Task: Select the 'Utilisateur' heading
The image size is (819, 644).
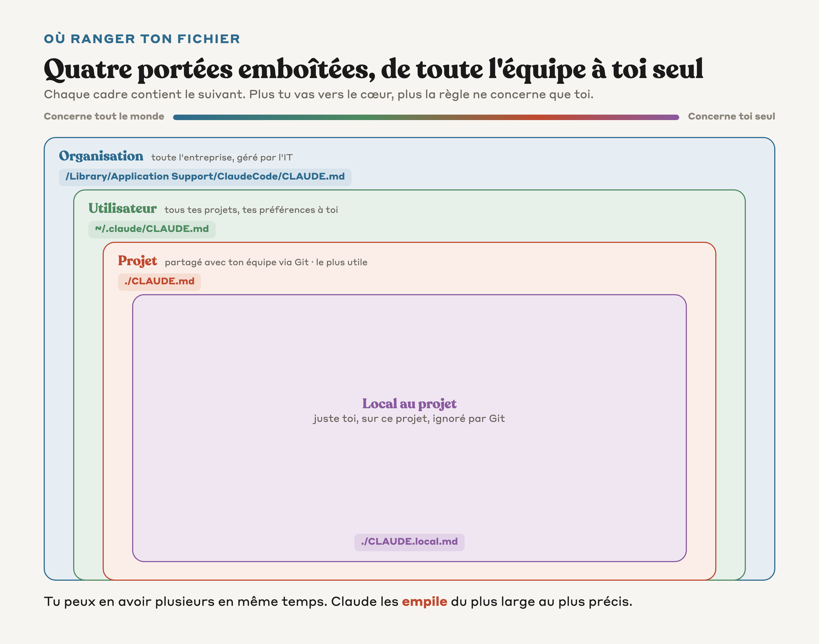Action: pyautogui.click(x=122, y=209)
